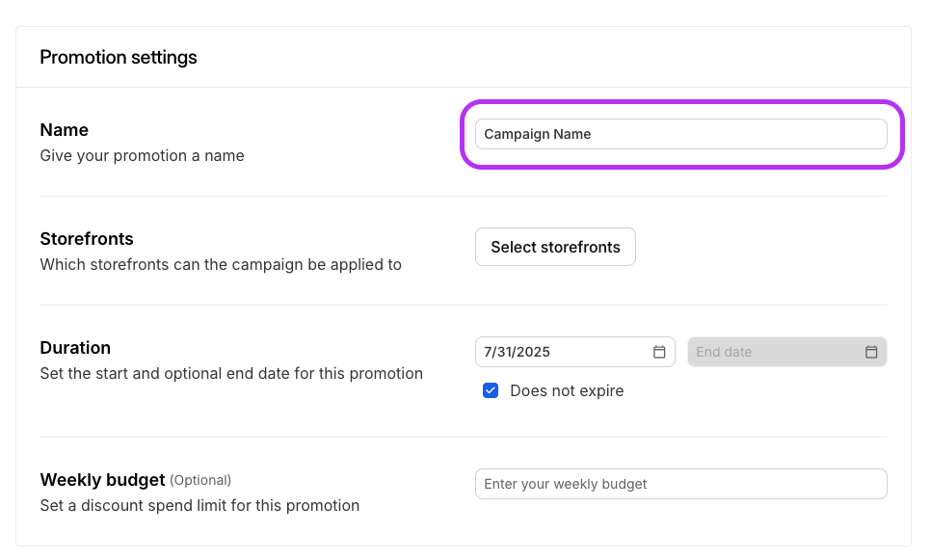Click the Storefronts section label
The height and width of the screenshot is (560, 930).
[87, 239]
